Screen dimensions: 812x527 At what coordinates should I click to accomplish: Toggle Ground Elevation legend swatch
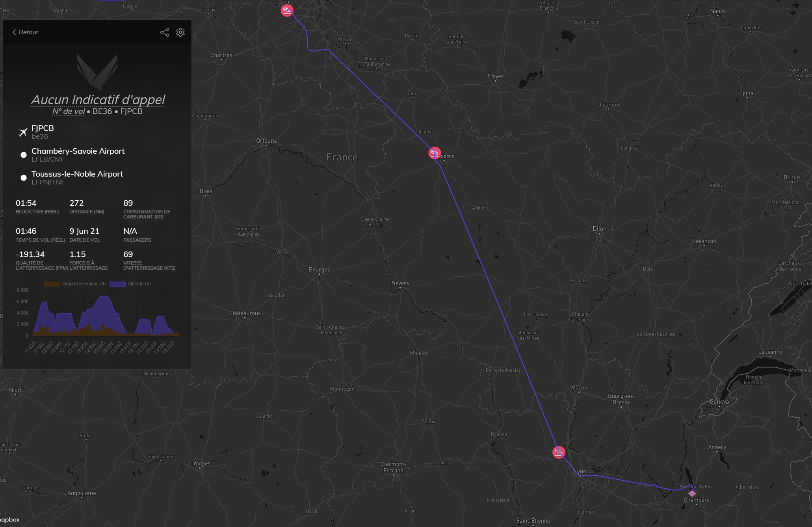pyautogui.click(x=52, y=284)
